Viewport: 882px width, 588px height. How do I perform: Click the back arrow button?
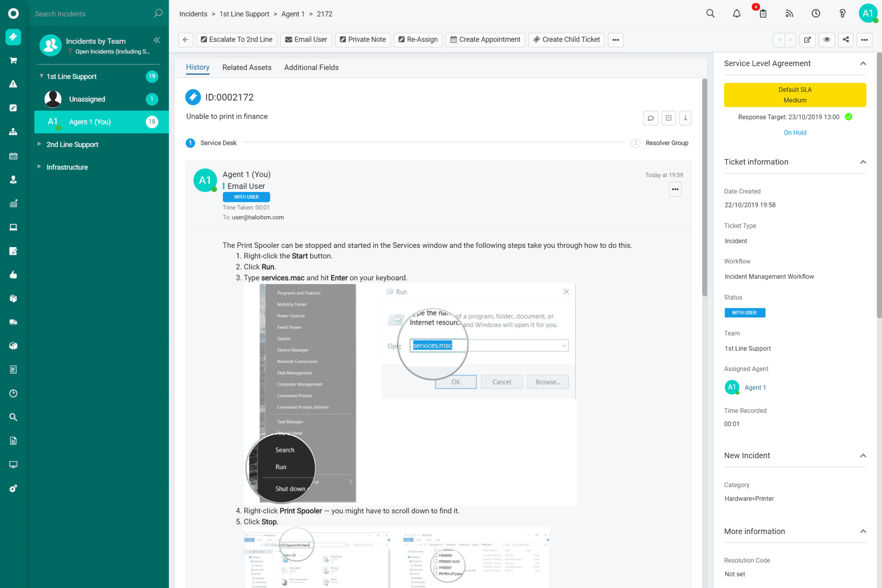click(185, 39)
